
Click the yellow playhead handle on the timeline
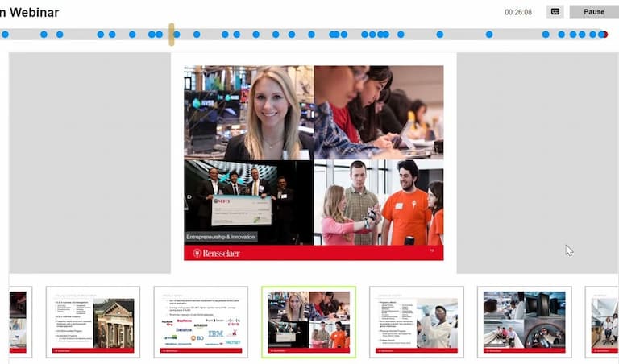pos(172,35)
